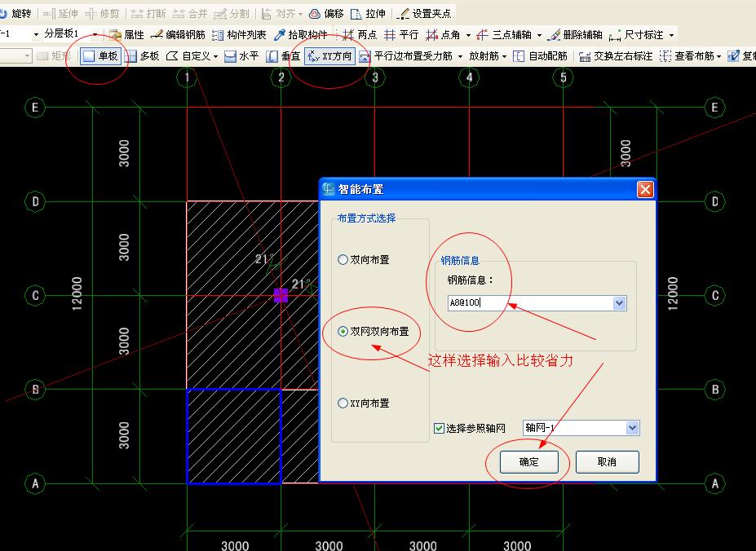This screenshot has height=551, width=756.
Task: Click axis bubble number 3
Action: [375, 77]
